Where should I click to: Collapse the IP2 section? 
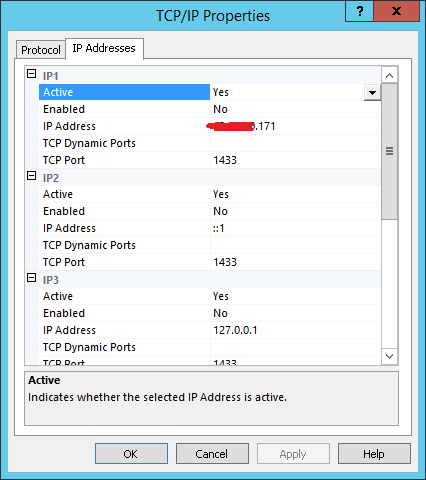(x=31, y=176)
